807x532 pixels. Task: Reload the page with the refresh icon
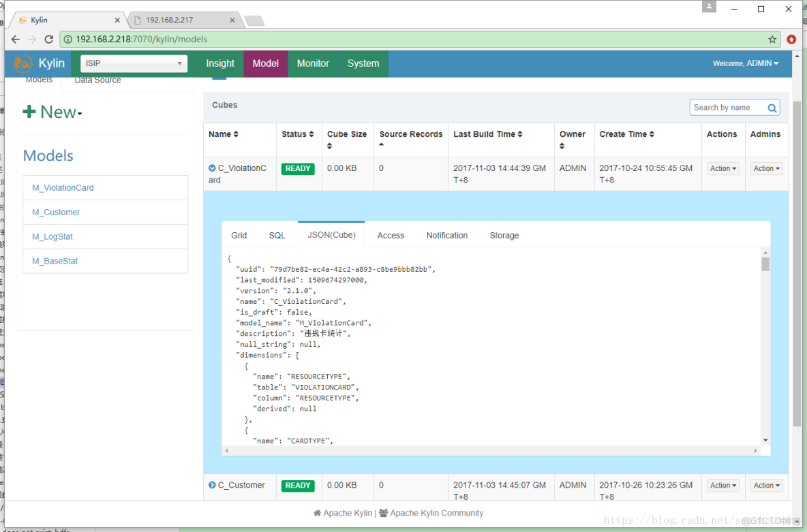49,39
